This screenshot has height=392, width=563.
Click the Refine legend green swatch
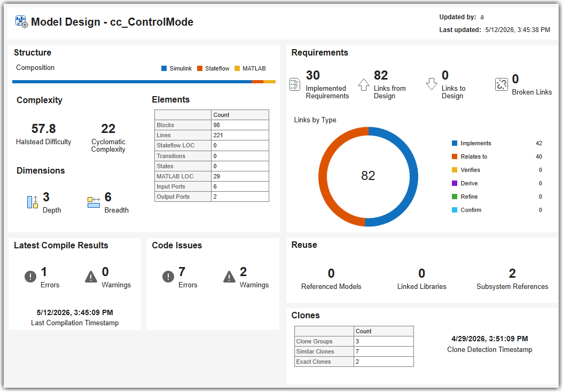tap(455, 197)
